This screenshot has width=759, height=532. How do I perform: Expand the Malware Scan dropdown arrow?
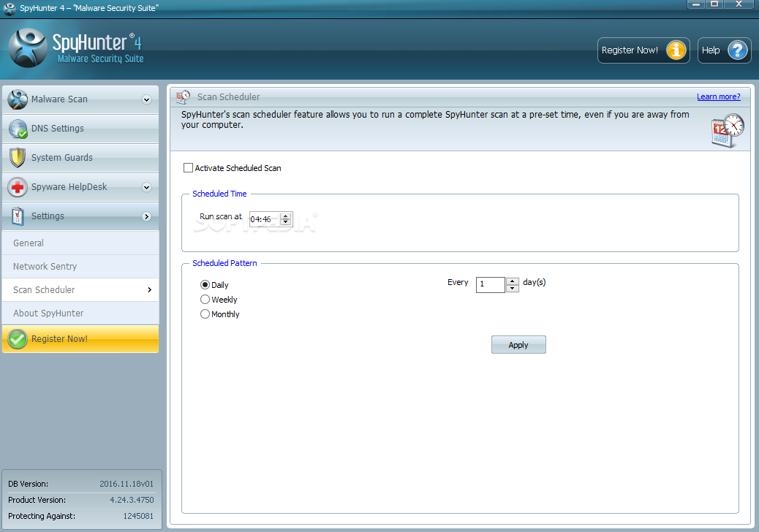tap(147, 99)
